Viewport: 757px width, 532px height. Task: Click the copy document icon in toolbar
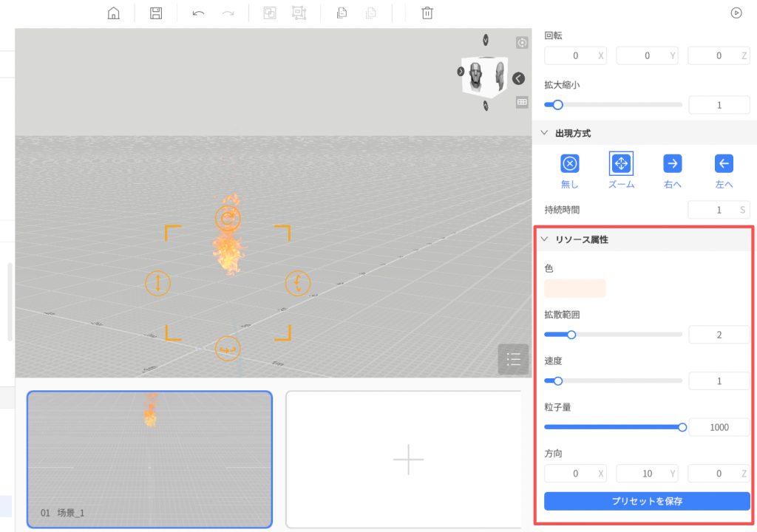(342, 13)
